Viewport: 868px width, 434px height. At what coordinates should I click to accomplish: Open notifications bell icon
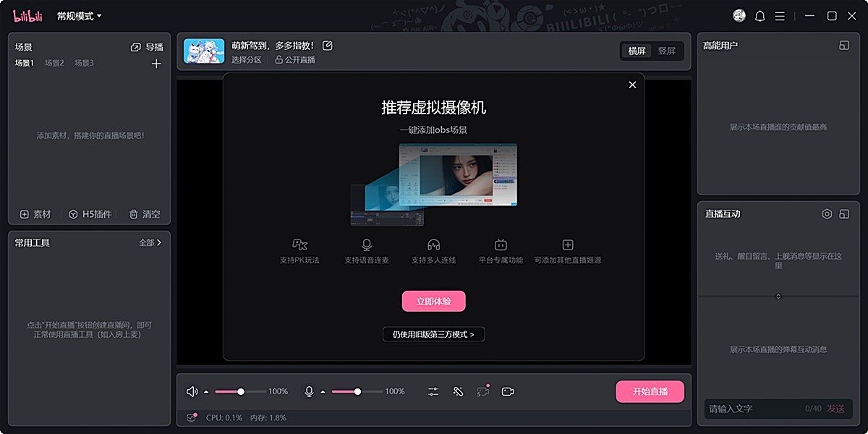759,16
